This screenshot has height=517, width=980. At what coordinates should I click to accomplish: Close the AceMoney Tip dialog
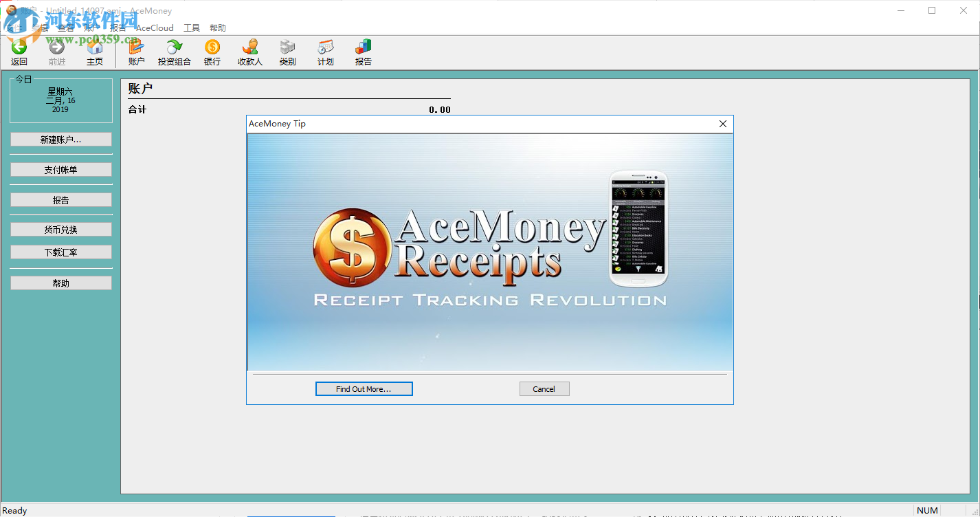(x=723, y=124)
